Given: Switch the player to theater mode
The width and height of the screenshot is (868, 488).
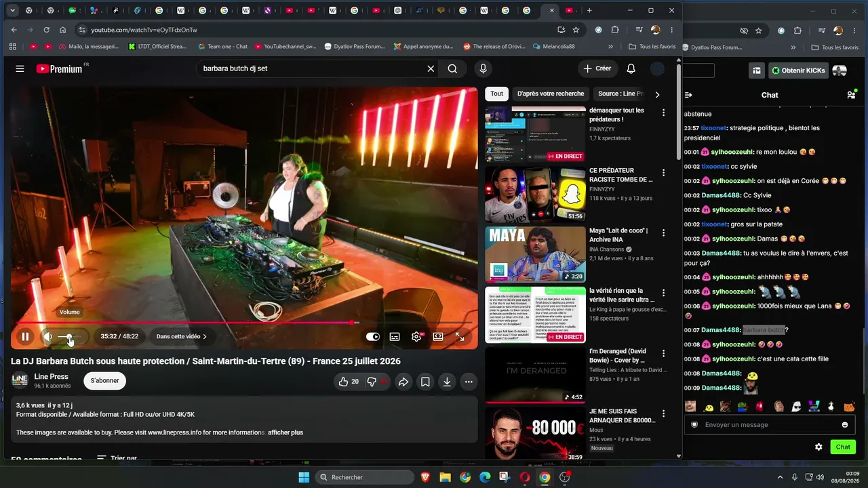Looking at the screenshot, I should click(x=438, y=336).
